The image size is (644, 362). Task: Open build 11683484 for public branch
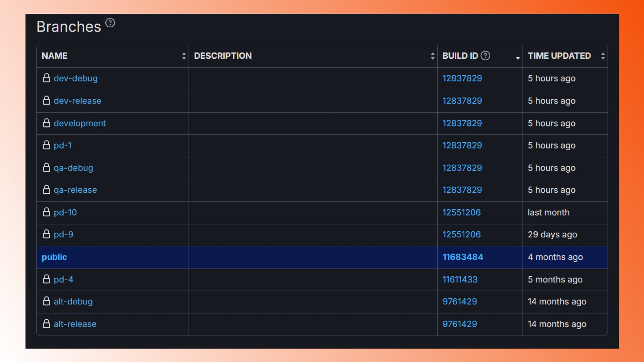point(463,257)
